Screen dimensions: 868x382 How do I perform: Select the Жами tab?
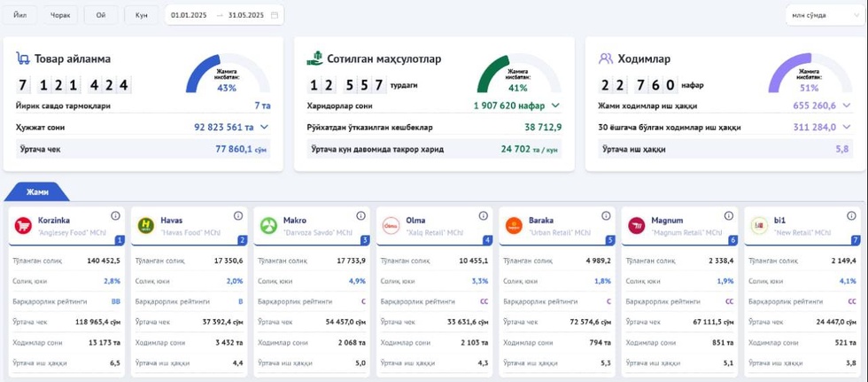coord(37,191)
